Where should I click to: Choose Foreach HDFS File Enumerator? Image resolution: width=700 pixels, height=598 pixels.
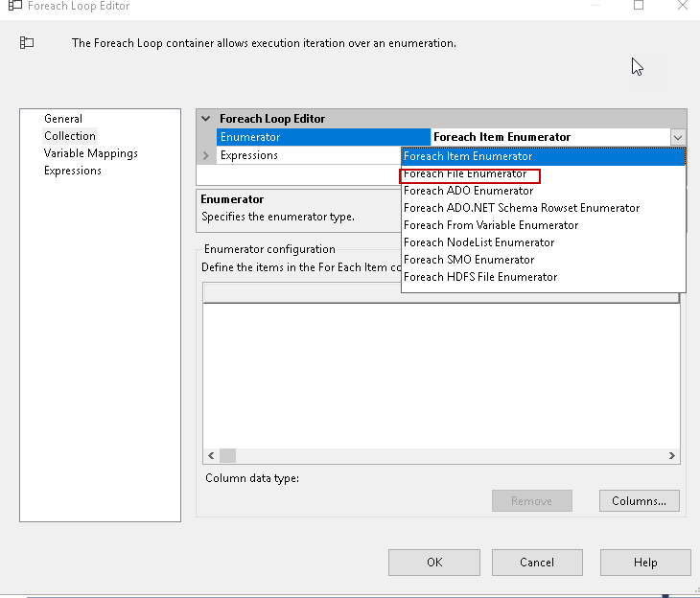[480, 277]
